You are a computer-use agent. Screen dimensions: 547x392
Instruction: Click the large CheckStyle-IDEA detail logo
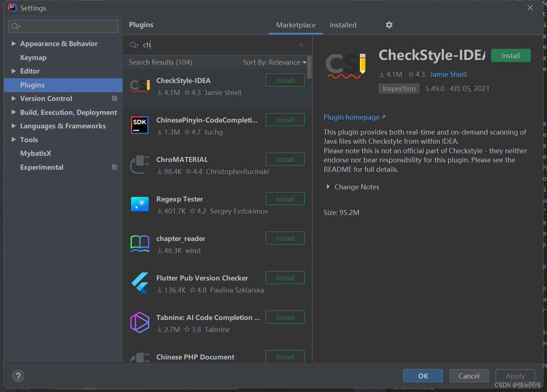tap(346, 66)
